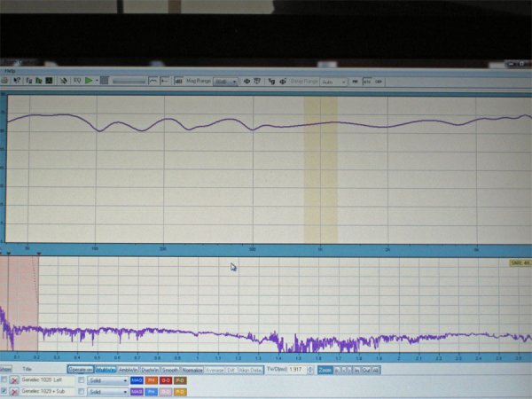Click MAG button on Genelec 1029 Left row
This screenshot has width=532, height=399.
click(137, 379)
